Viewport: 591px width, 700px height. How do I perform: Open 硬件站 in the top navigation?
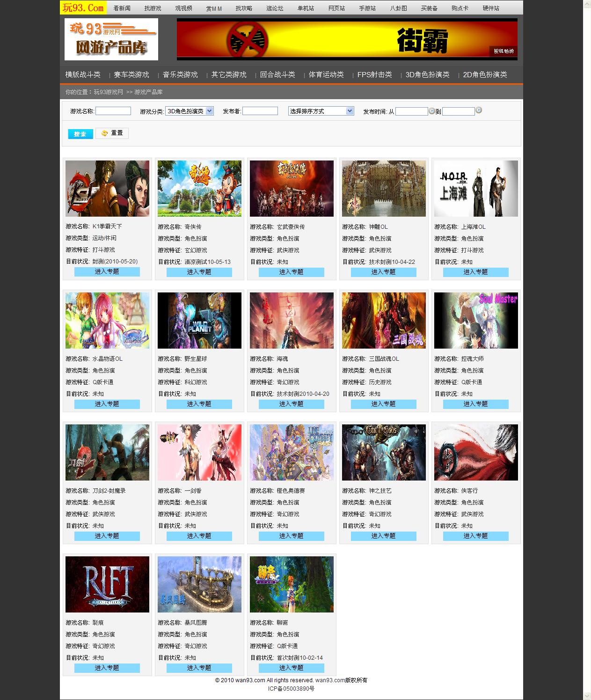(x=491, y=8)
